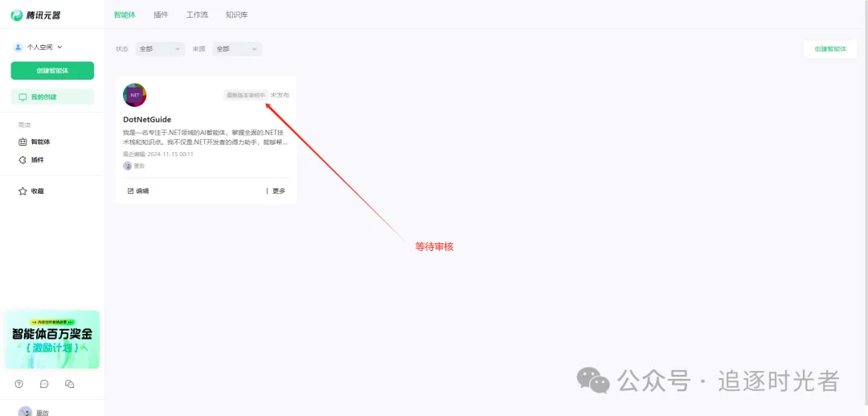This screenshot has width=868, height=416.
Task: Click the Tencent Yuanqi logo
Action: pyautogui.click(x=35, y=15)
